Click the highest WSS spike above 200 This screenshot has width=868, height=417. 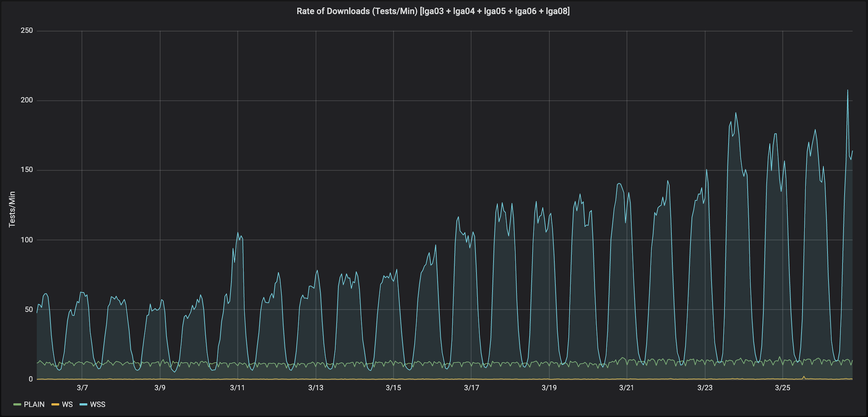[x=848, y=90]
